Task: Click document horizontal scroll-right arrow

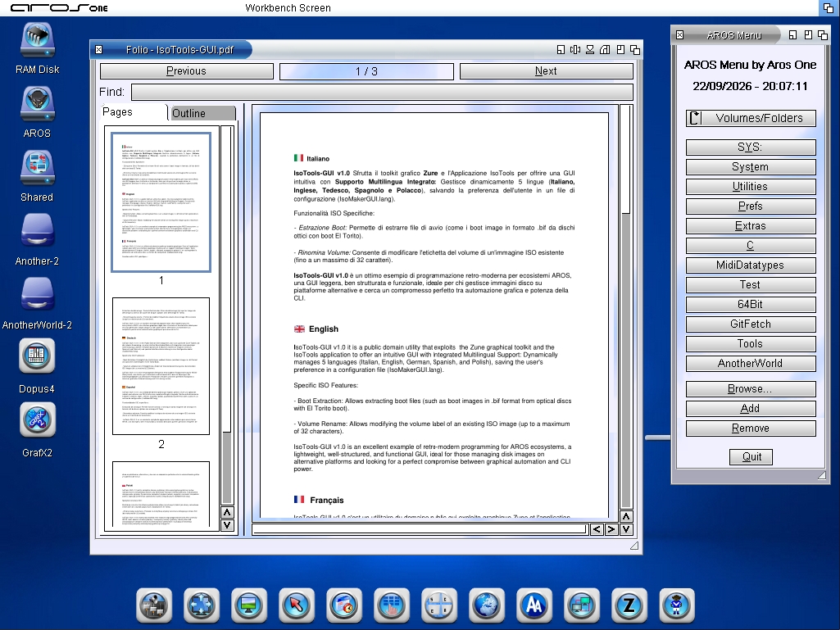Action: [x=611, y=529]
